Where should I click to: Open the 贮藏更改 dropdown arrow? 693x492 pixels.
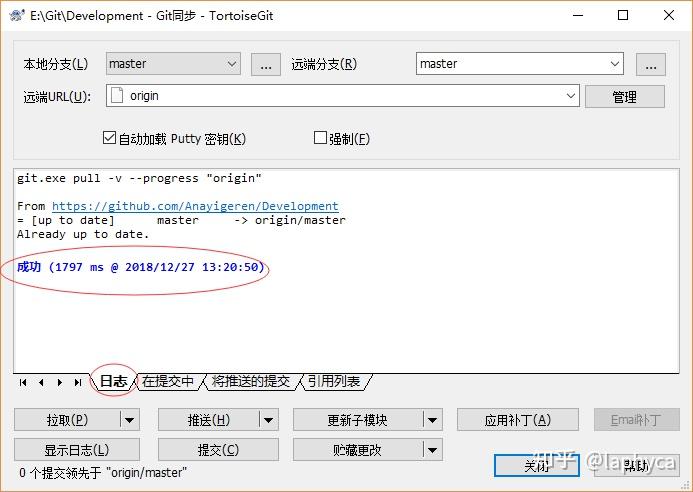tap(432, 450)
